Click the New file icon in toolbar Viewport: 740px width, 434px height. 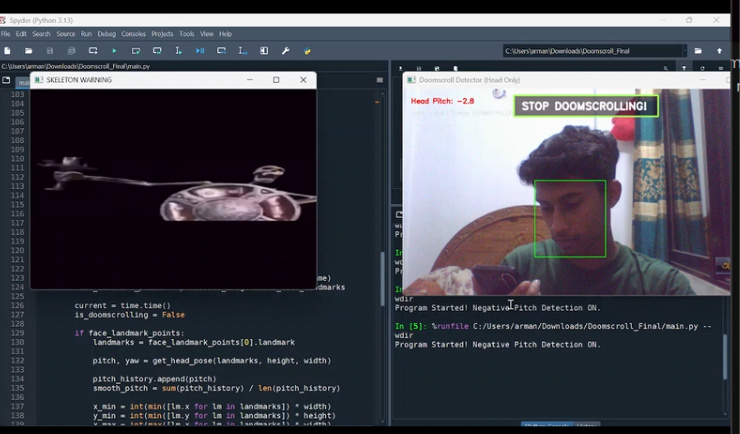tap(7, 51)
